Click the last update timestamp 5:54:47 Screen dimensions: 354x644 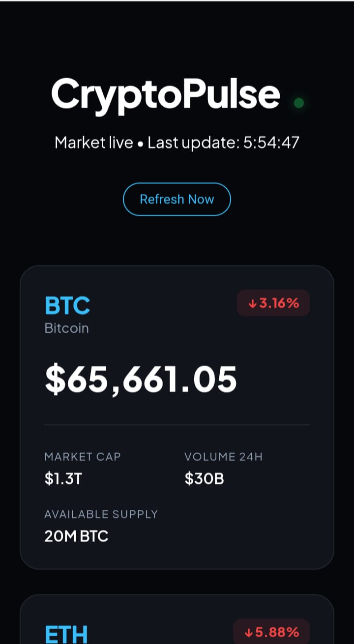pyautogui.click(x=271, y=143)
